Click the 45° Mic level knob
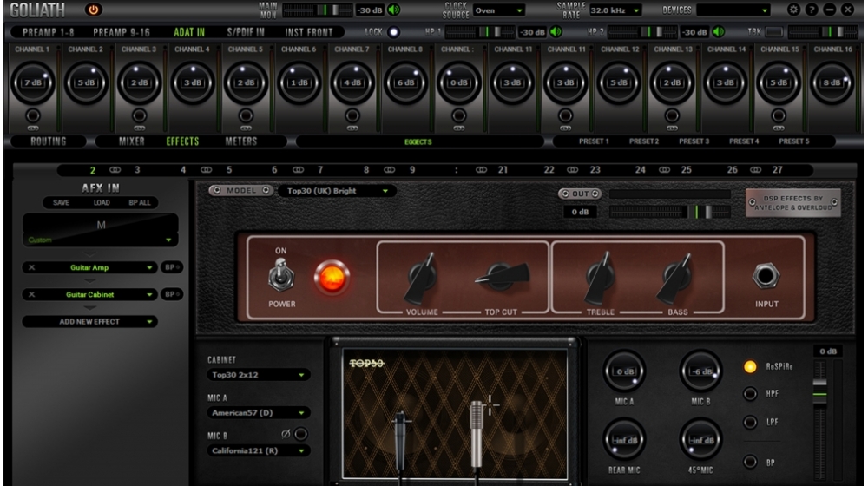868x486 pixels. 700,440
